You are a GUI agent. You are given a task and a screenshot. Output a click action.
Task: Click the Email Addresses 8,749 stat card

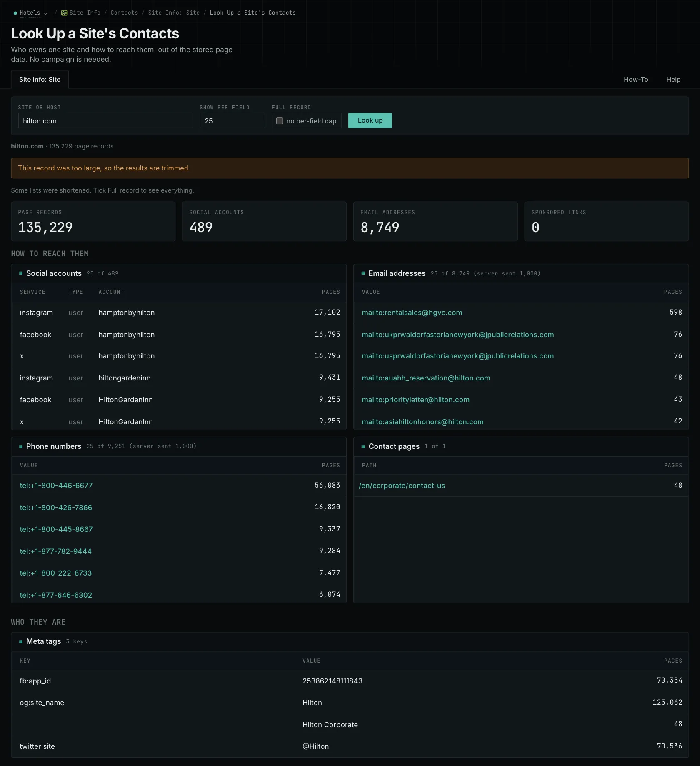coord(435,221)
